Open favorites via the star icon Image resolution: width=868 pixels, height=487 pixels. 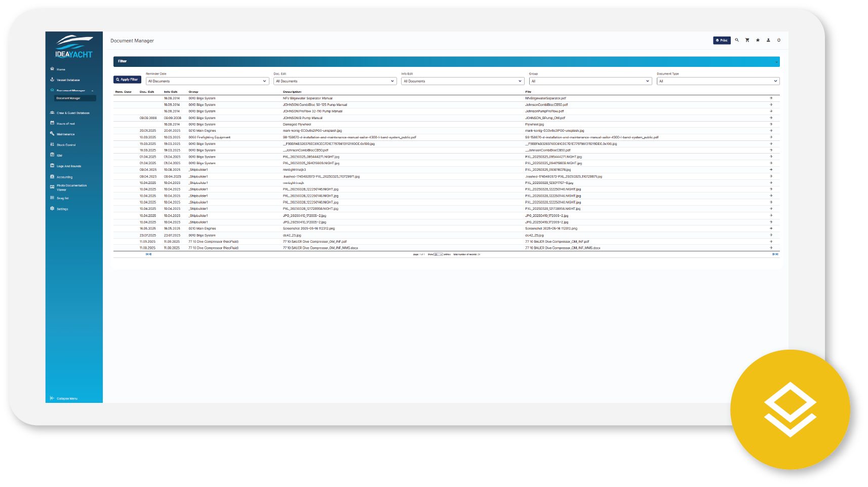pyautogui.click(x=758, y=40)
